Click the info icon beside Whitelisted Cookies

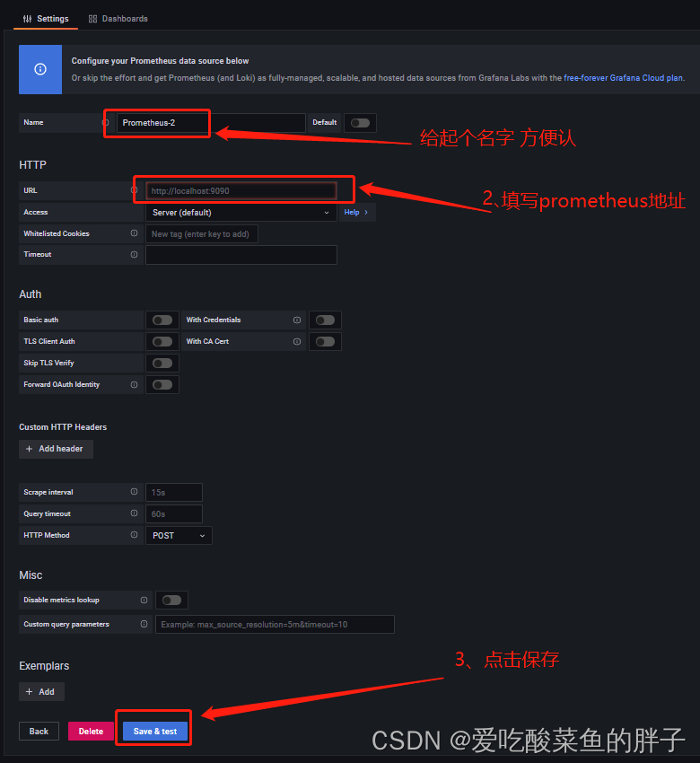point(135,233)
